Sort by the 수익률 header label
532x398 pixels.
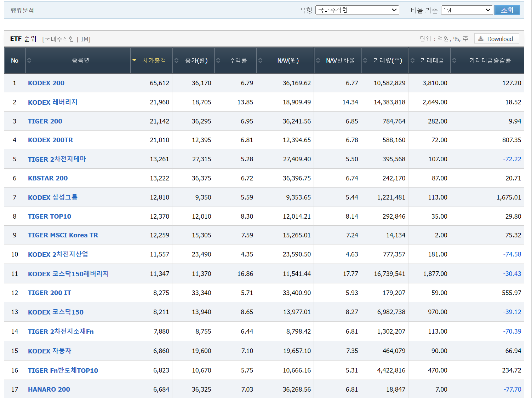coord(238,60)
